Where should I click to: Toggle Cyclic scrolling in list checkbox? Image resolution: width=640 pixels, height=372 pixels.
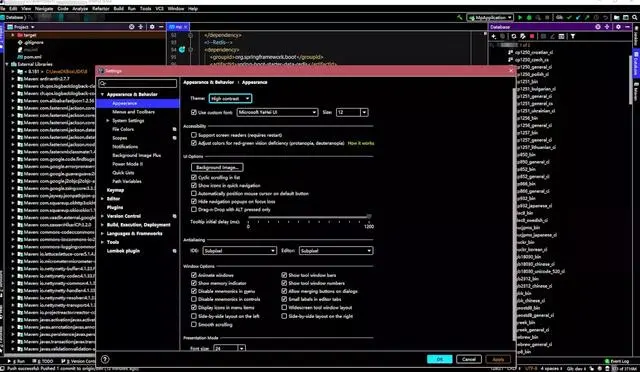point(194,178)
